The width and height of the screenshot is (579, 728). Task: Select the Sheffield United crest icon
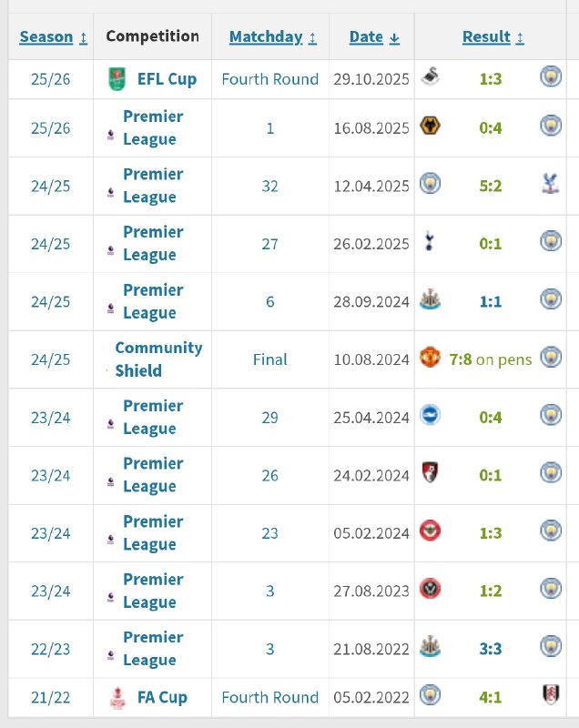pyautogui.click(x=430, y=590)
